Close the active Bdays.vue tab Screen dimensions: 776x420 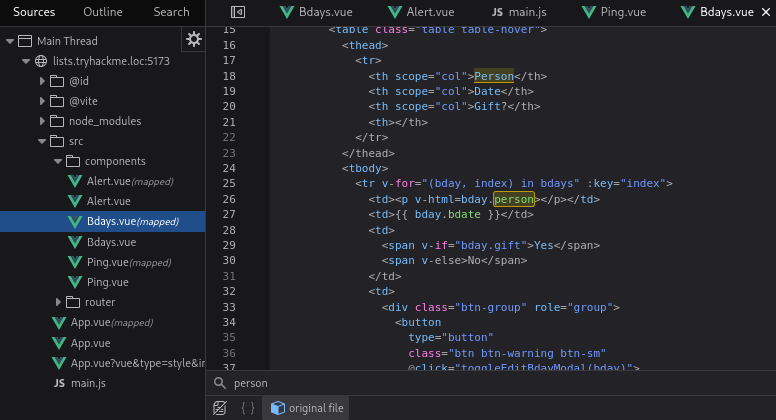(766, 12)
